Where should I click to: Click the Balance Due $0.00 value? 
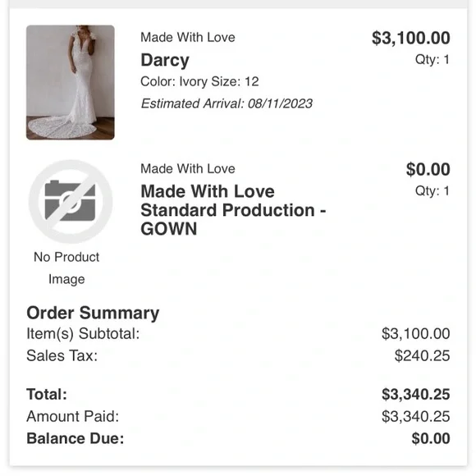pos(431,439)
